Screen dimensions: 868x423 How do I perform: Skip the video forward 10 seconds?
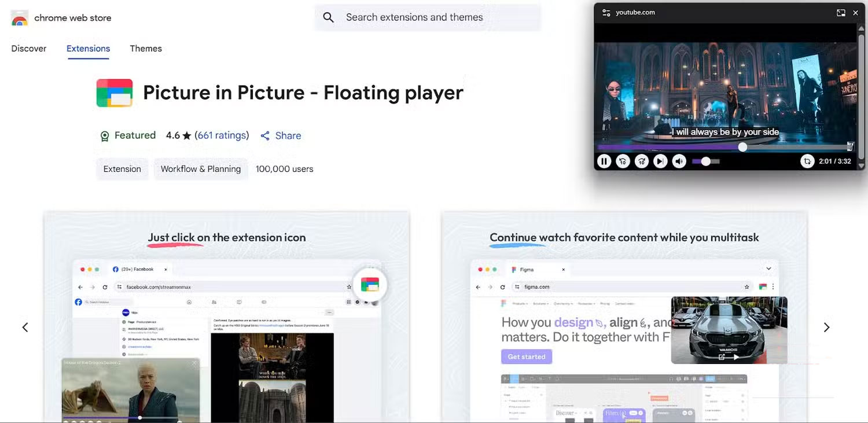(x=641, y=161)
